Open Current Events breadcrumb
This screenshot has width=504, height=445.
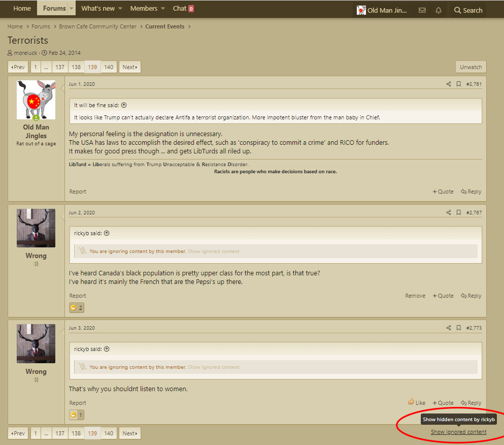[x=164, y=26]
